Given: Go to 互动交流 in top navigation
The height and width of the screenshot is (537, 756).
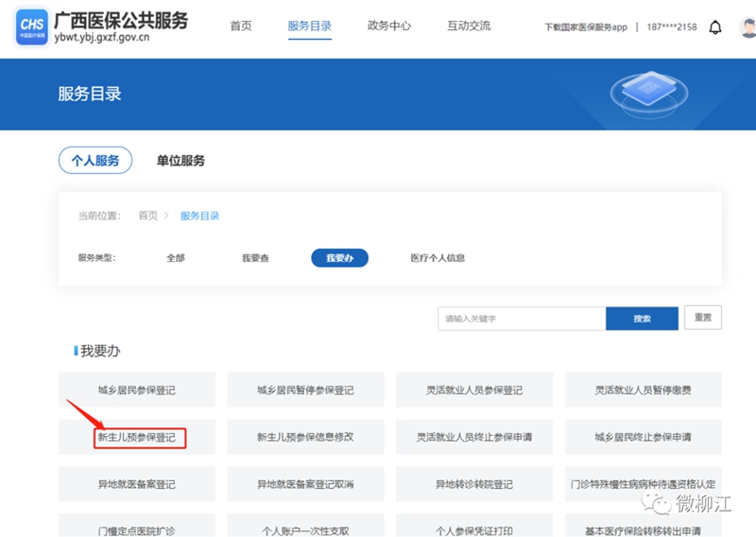Looking at the screenshot, I should 469,26.
